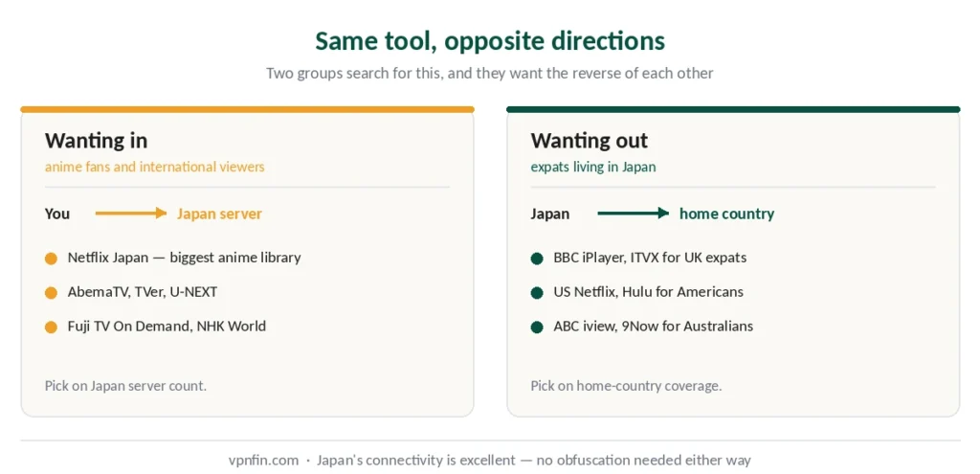Click the 'Japan' label in Wanting out
The height and width of the screenshot is (474, 980).
[x=550, y=214]
